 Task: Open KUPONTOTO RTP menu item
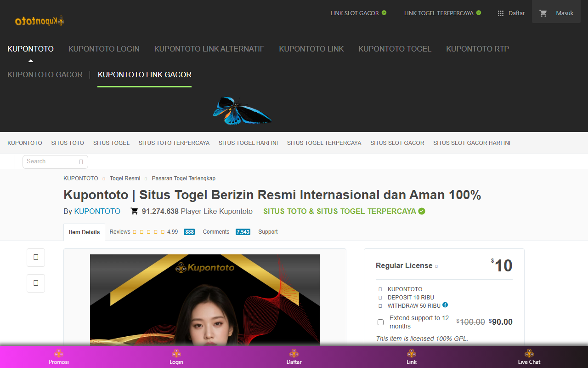[478, 49]
